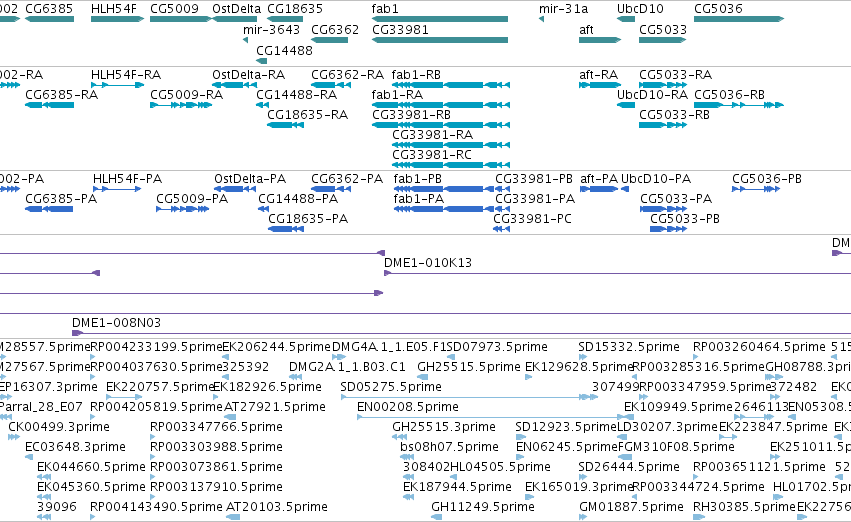Open the DME1-008N03 BAC label

click(117, 323)
